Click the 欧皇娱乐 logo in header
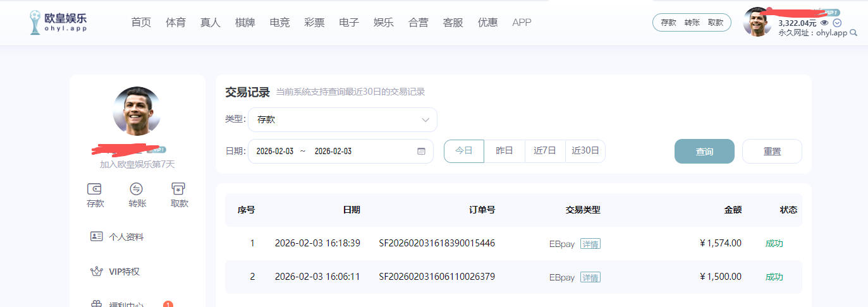 click(x=58, y=22)
